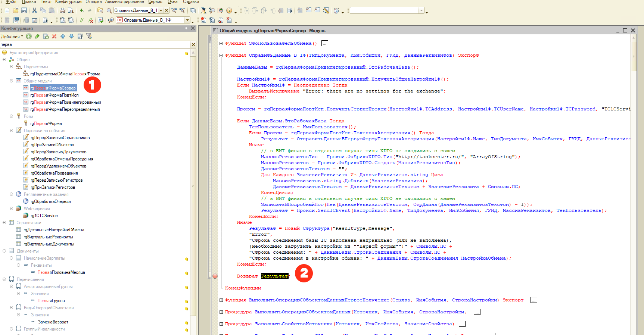
Task: Move item down with blue arrow
Action: pos(71,36)
